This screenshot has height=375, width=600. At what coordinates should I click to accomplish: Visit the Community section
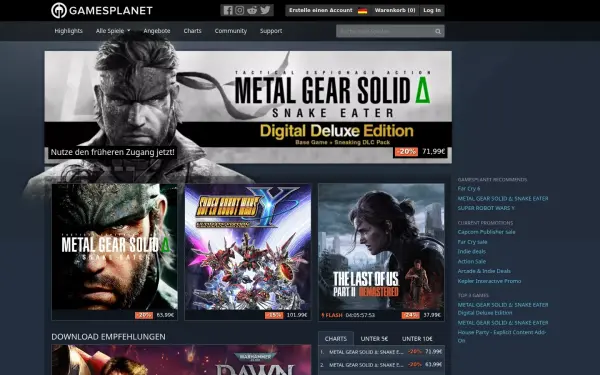[x=231, y=31]
